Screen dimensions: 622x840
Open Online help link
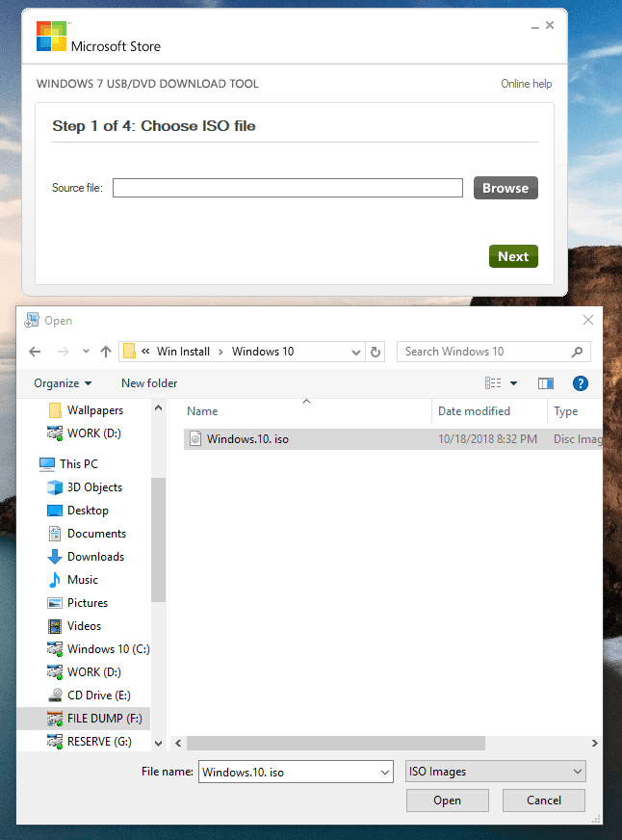click(x=526, y=84)
